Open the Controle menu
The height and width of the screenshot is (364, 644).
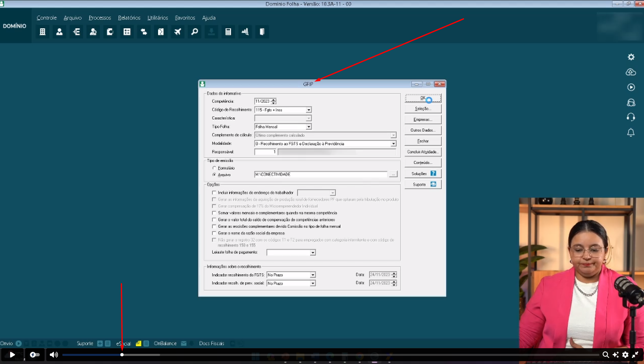[47, 18]
